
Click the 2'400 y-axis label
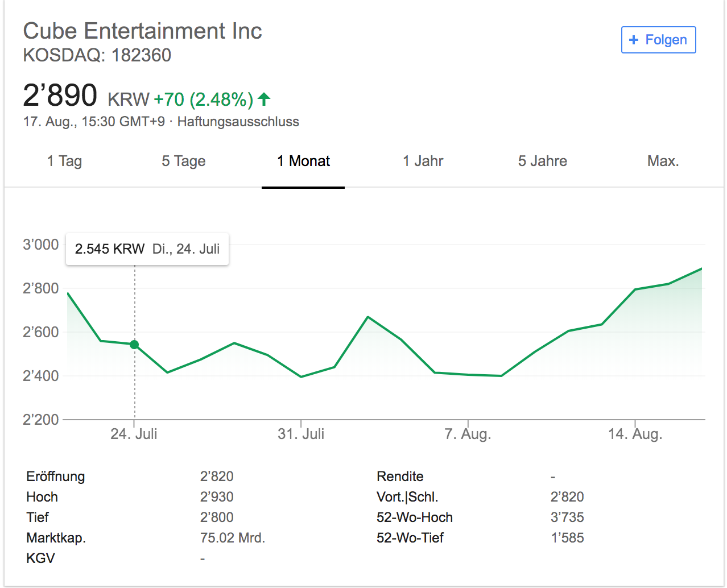(x=41, y=376)
